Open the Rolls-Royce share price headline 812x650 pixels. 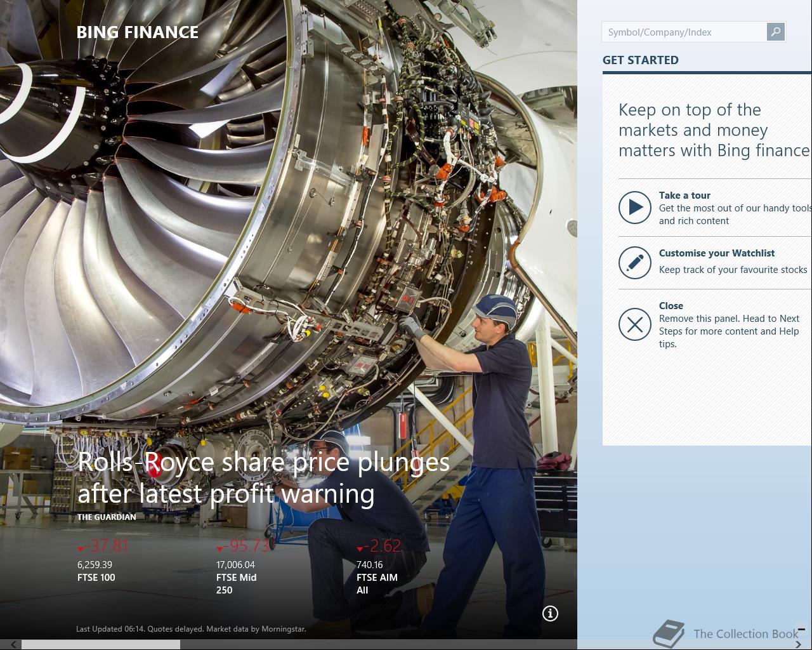click(263, 477)
